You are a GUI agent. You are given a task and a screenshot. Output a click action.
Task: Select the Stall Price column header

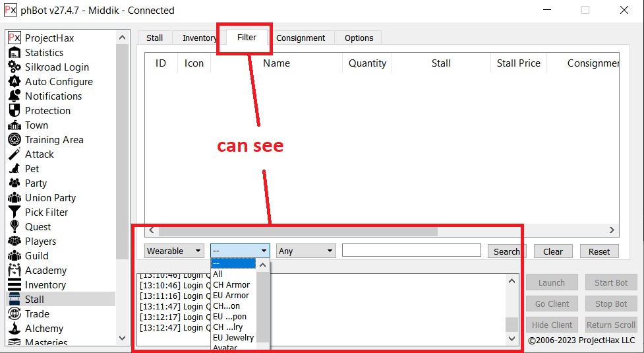(518, 63)
